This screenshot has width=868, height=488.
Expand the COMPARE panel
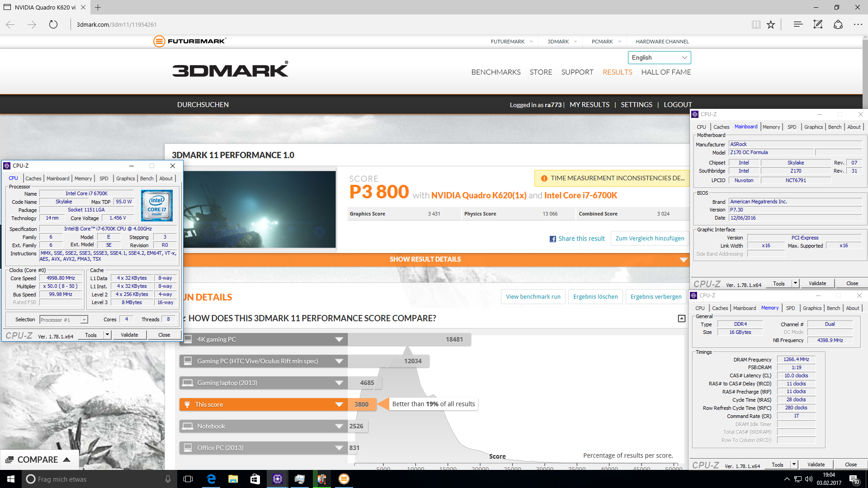coord(39,460)
